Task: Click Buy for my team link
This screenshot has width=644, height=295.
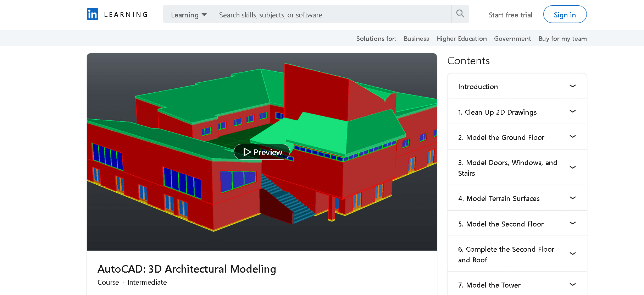Action: coord(562,39)
